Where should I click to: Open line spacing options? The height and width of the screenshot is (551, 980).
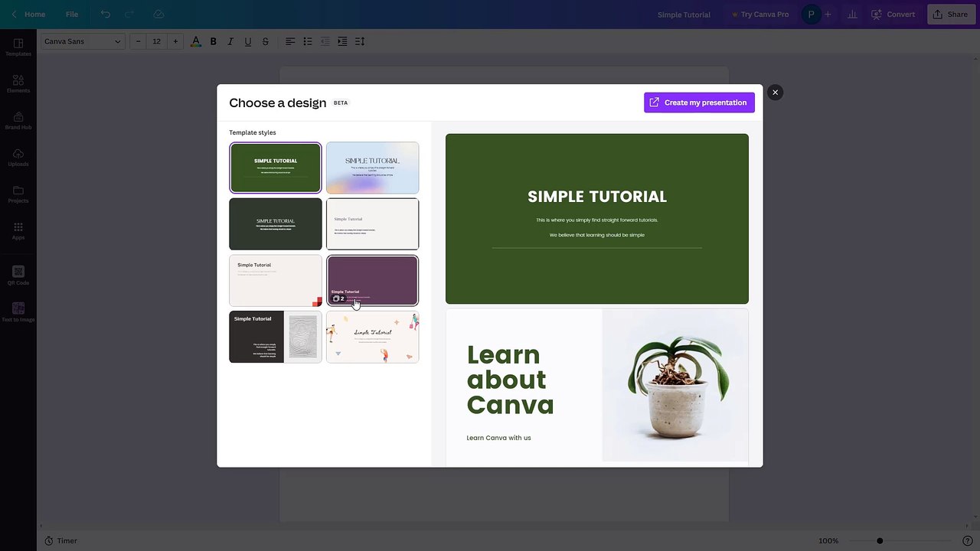[x=360, y=41]
